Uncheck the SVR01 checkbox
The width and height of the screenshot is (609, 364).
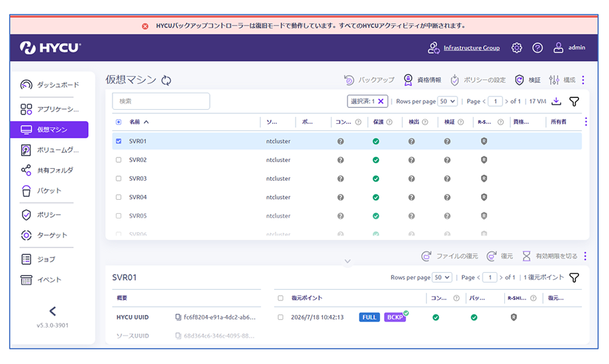[118, 141]
